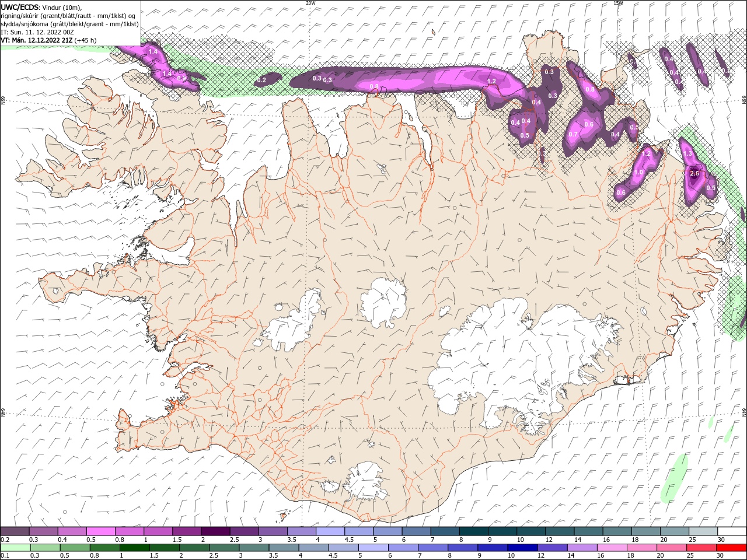
Task: Click the 2.6 snowfall value on the map
Action: tap(694, 173)
